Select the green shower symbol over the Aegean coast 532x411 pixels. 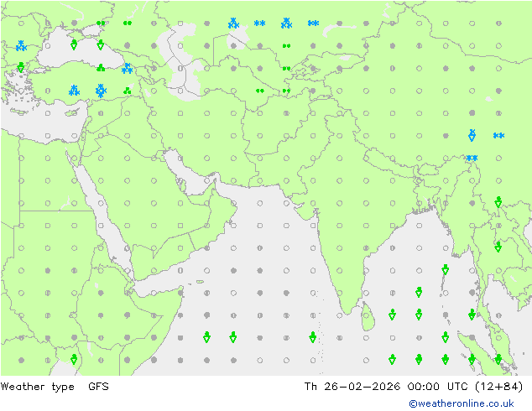(21, 67)
